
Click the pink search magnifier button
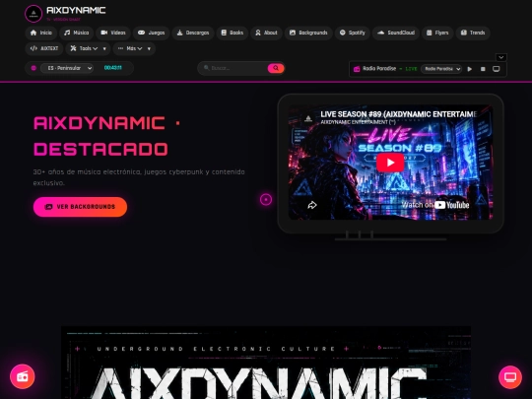(x=276, y=68)
